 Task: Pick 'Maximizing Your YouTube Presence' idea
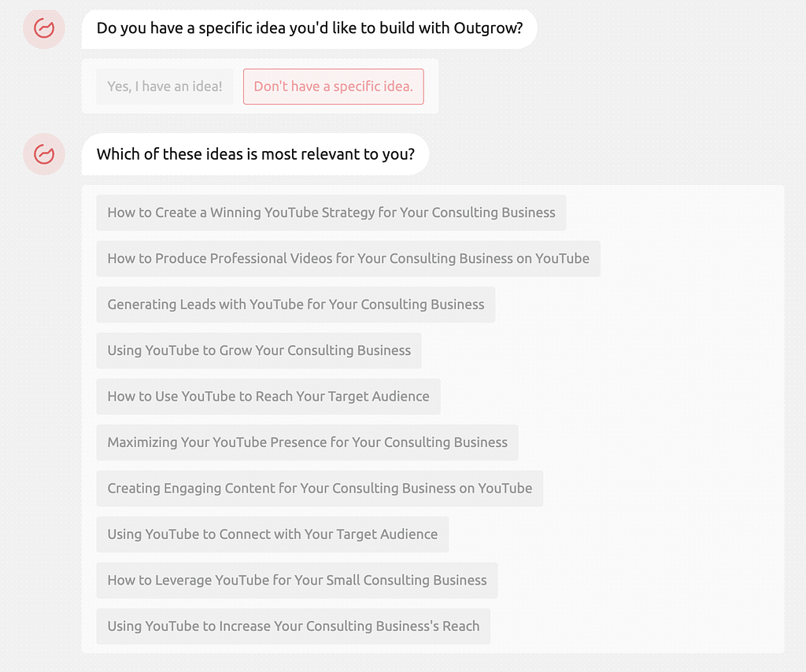pyautogui.click(x=307, y=442)
